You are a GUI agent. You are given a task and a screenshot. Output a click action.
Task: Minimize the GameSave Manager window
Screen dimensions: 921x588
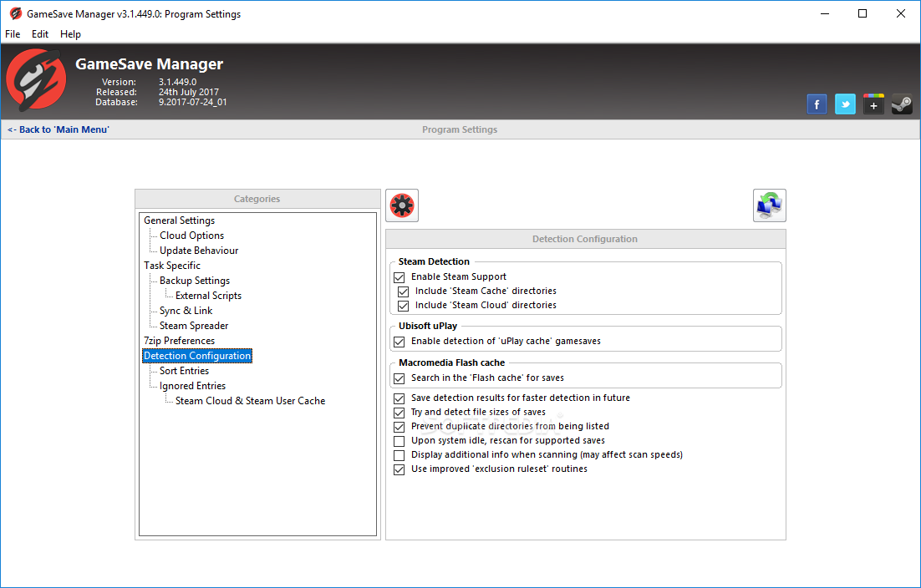click(825, 13)
